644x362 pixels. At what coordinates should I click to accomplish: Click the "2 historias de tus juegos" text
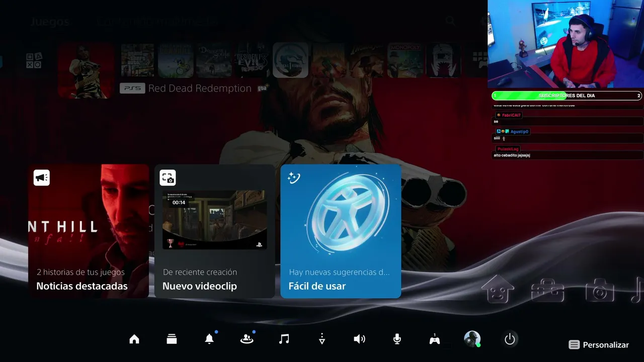[x=80, y=272]
